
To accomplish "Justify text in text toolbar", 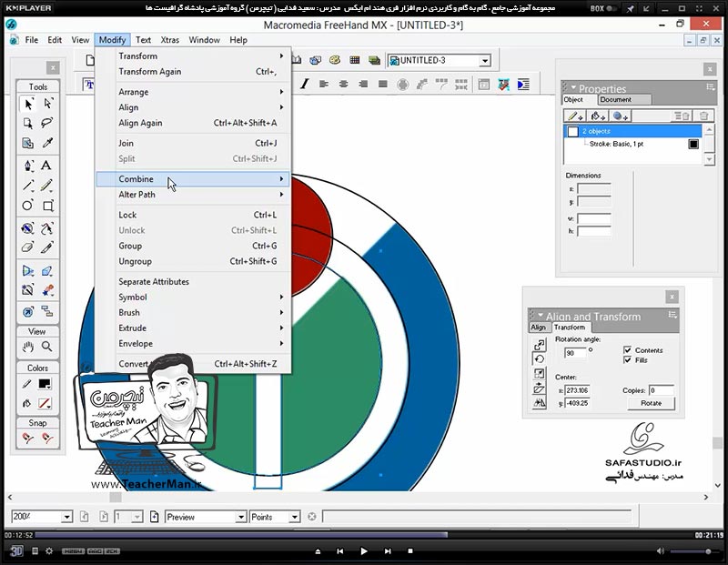I will tap(383, 84).
